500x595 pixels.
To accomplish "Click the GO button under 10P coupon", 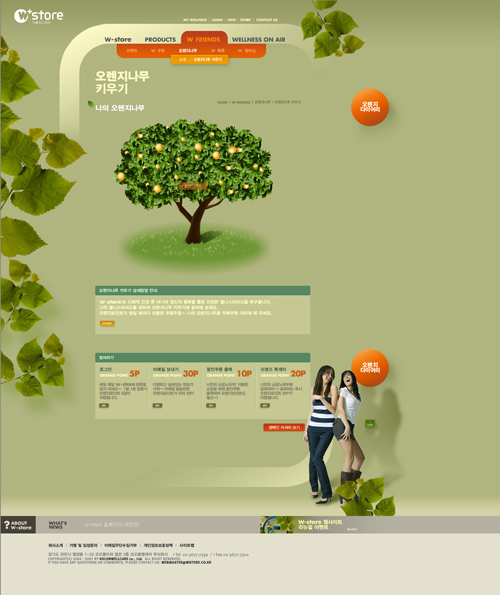I will click(x=211, y=406).
